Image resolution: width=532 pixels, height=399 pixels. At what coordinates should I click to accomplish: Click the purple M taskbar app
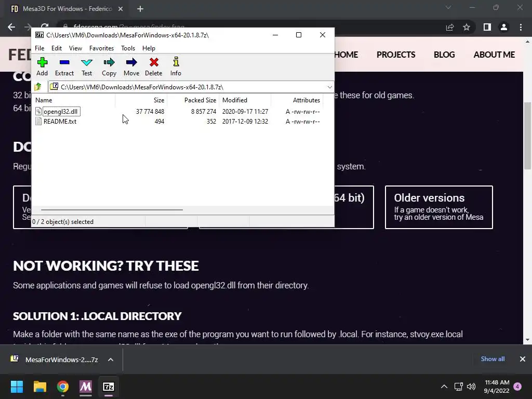tap(86, 387)
